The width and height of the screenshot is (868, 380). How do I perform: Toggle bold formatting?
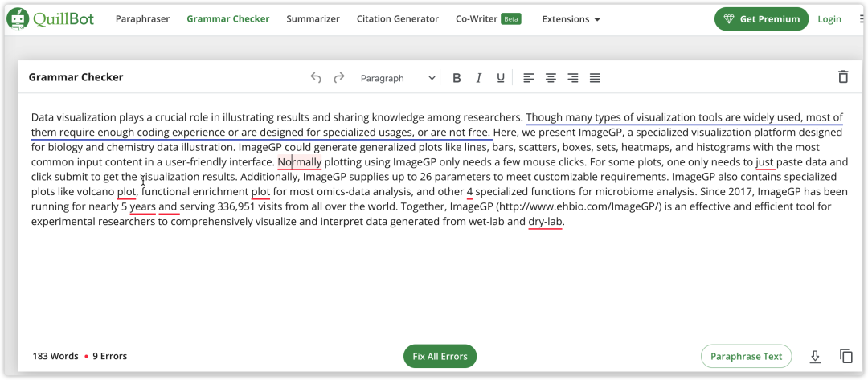click(x=457, y=78)
